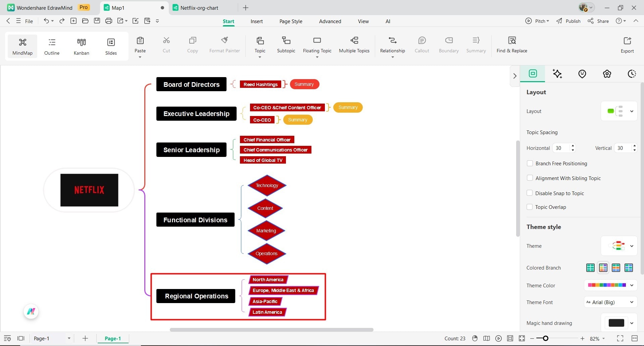Switch to the View tab
644x346 pixels.
(x=363, y=21)
